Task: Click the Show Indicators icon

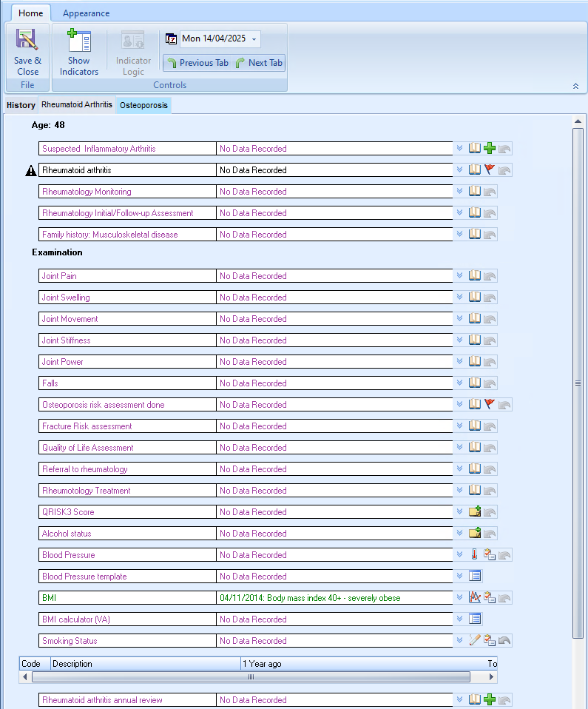Action: [79, 40]
